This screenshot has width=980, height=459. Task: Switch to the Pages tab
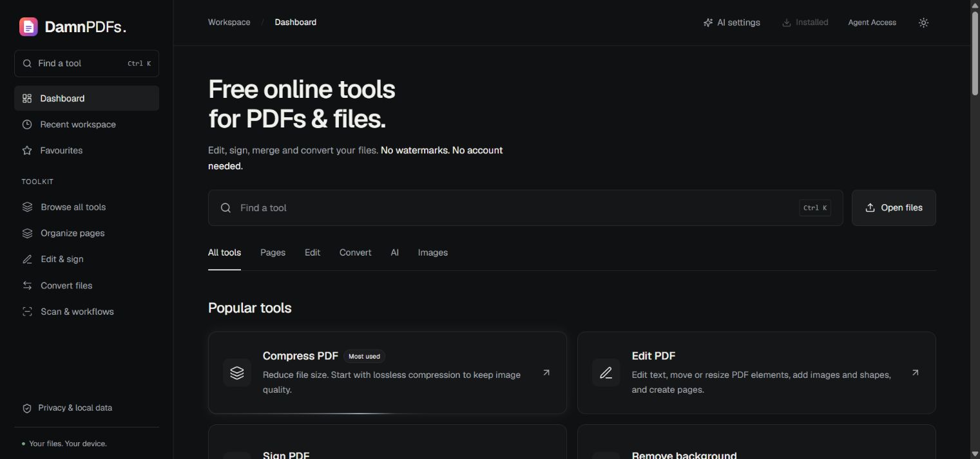tap(273, 252)
